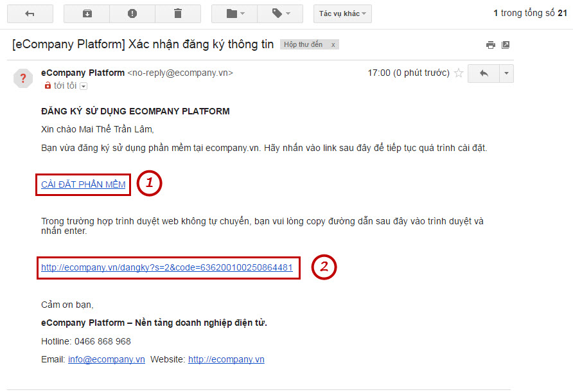Expand more reply options arrow
This screenshot has height=392, width=573.
click(x=506, y=73)
